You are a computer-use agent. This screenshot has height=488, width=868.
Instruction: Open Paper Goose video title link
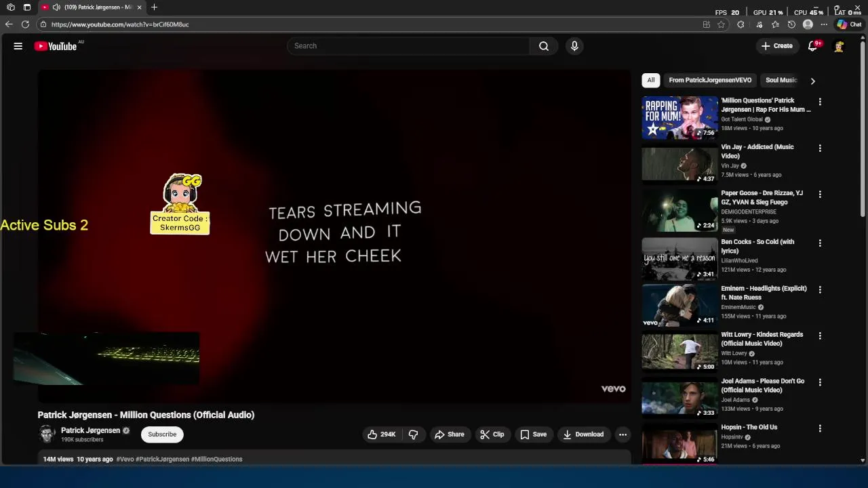point(762,197)
